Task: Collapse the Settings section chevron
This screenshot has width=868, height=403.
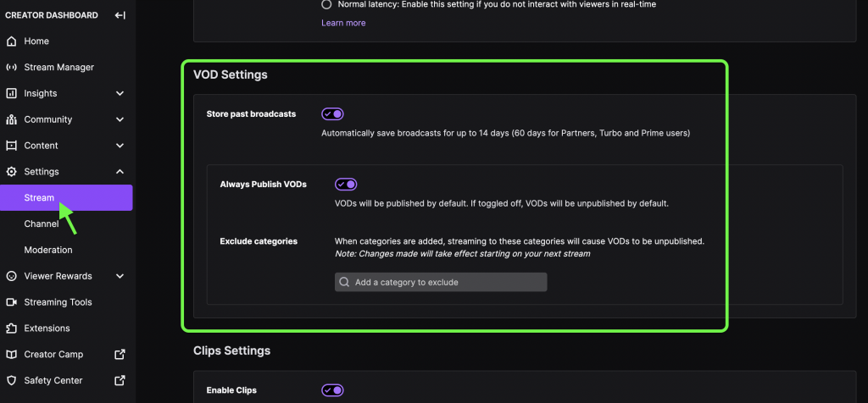Action: tap(120, 172)
